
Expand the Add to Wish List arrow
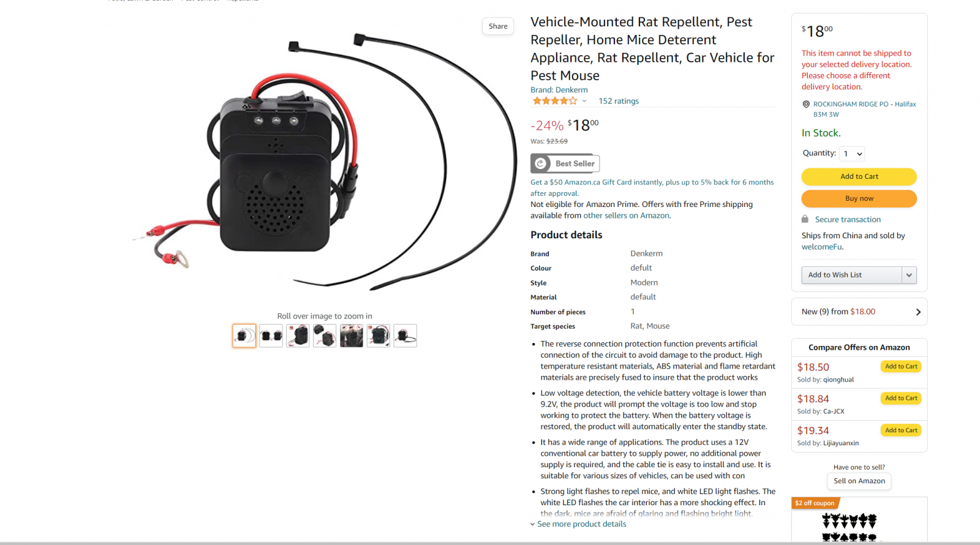point(909,276)
